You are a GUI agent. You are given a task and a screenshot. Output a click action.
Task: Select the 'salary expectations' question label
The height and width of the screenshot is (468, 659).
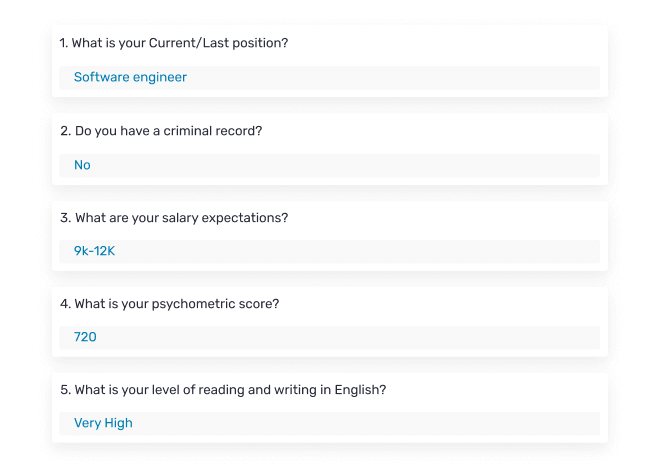174,217
